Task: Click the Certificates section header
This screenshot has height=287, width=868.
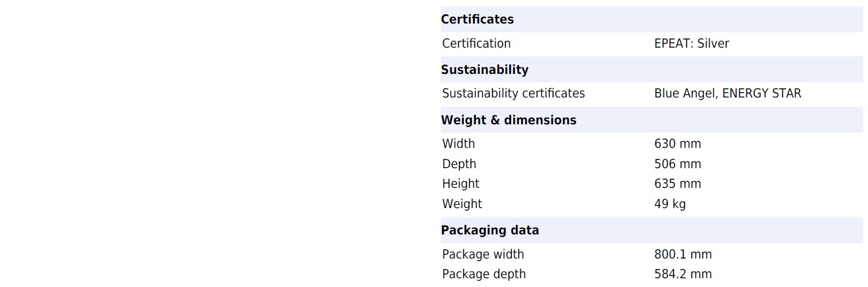Action: click(477, 20)
